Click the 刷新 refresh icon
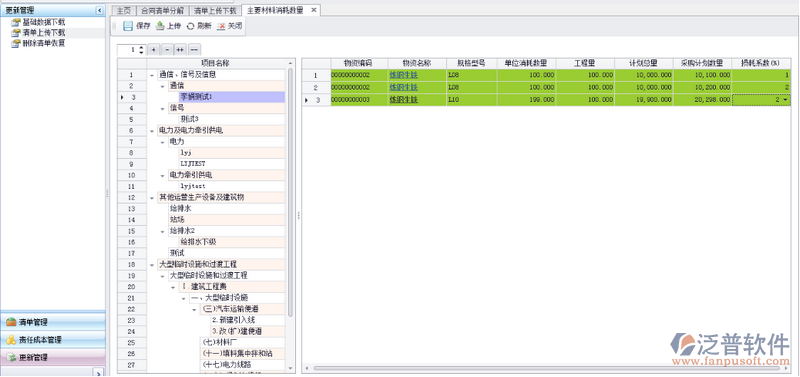800x377 pixels. [x=190, y=27]
